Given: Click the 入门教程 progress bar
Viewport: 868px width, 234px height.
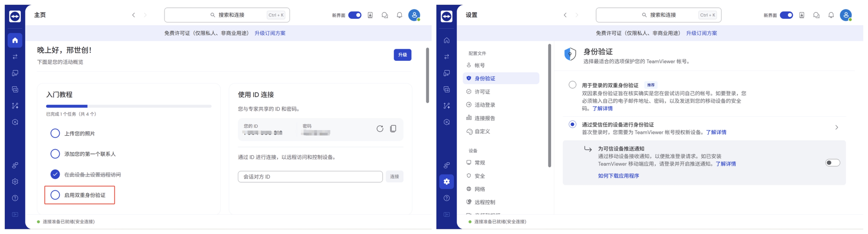Looking at the screenshot, I should point(129,106).
